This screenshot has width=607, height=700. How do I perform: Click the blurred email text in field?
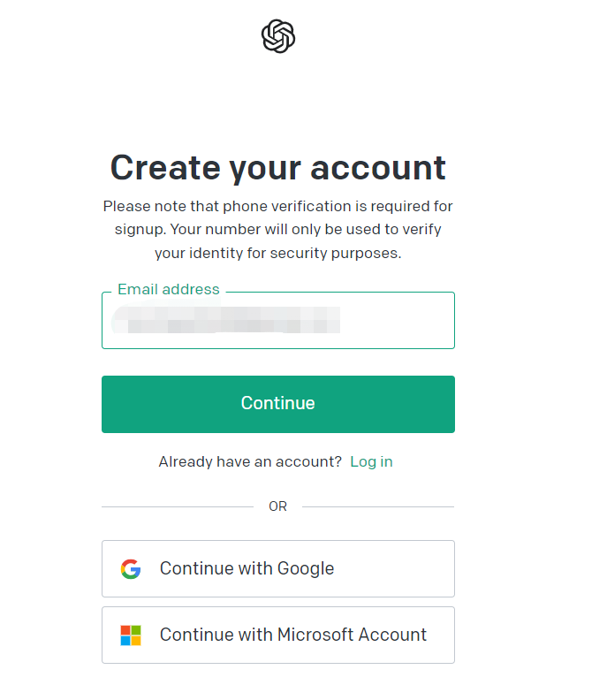pyautogui.click(x=226, y=319)
